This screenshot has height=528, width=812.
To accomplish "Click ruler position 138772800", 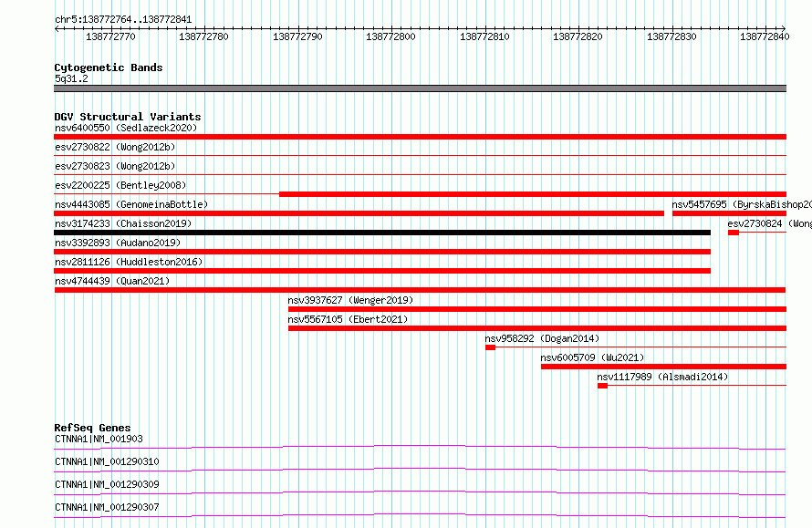I will point(391,36).
